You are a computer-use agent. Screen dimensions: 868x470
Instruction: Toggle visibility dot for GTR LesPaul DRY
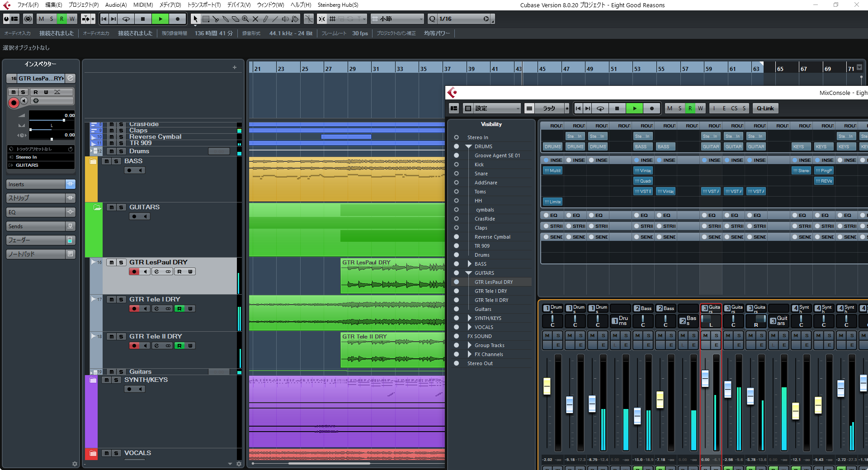click(x=456, y=282)
